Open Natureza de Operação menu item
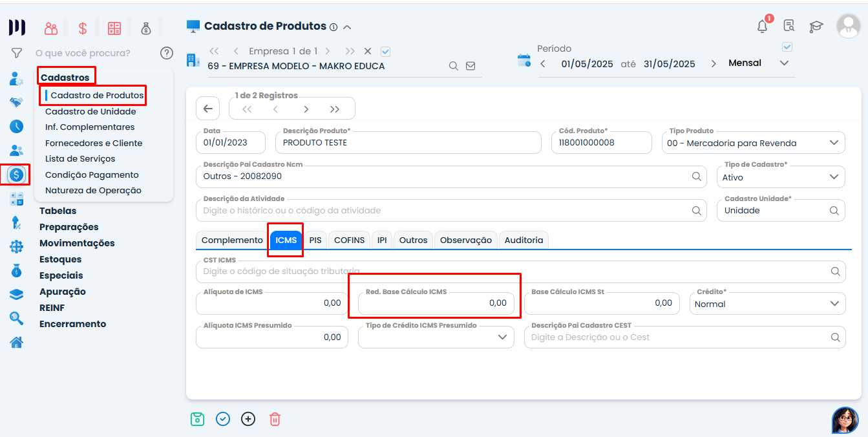The width and height of the screenshot is (868, 437). (93, 190)
